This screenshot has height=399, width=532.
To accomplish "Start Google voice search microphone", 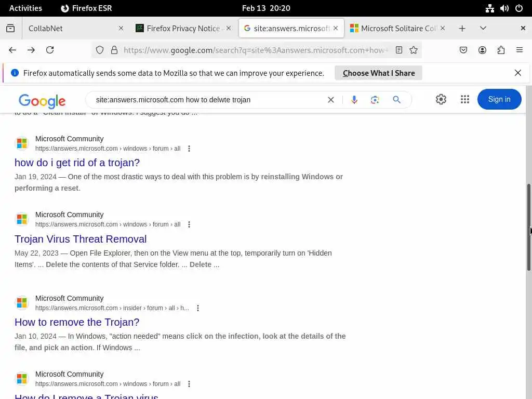I will tap(354, 100).
